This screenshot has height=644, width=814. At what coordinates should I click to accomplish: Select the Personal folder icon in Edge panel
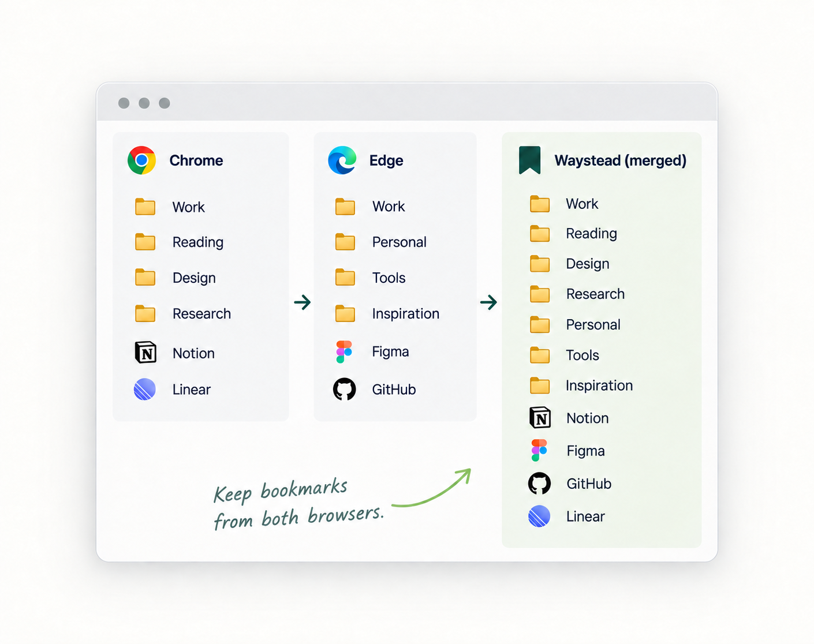tap(345, 242)
